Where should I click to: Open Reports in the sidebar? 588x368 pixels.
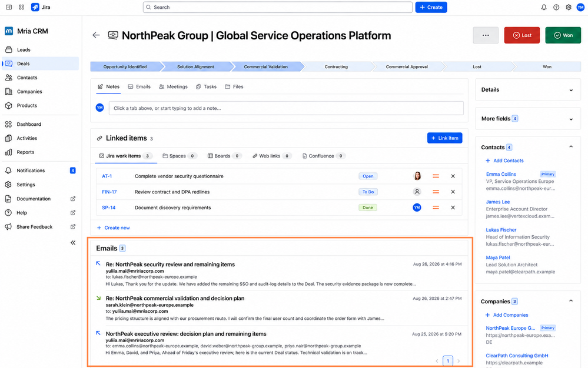click(41, 152)
